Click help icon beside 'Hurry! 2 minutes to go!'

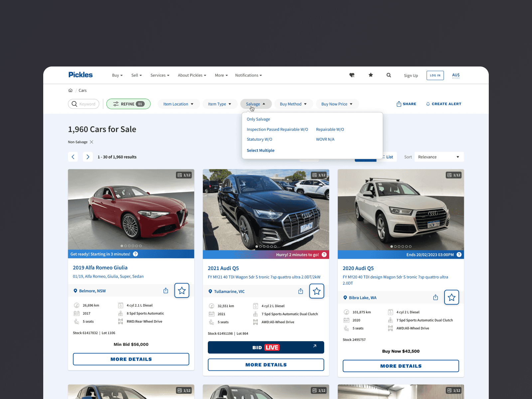pyautogui.click(x=324, y=255)
